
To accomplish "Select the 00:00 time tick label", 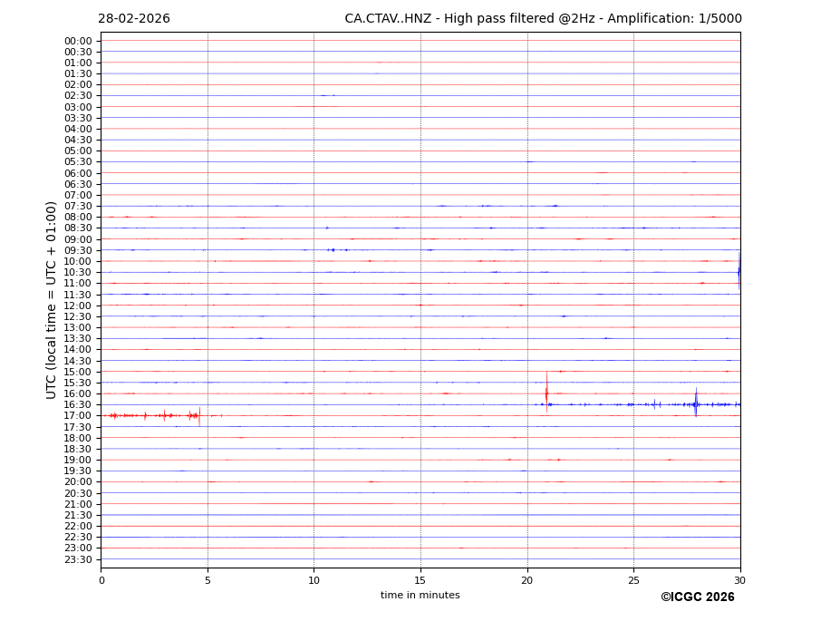I will click(x=78, y=41).
